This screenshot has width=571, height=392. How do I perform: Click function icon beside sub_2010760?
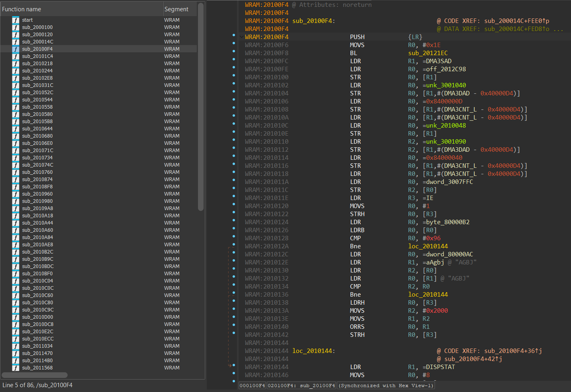(x=16, y=172)
